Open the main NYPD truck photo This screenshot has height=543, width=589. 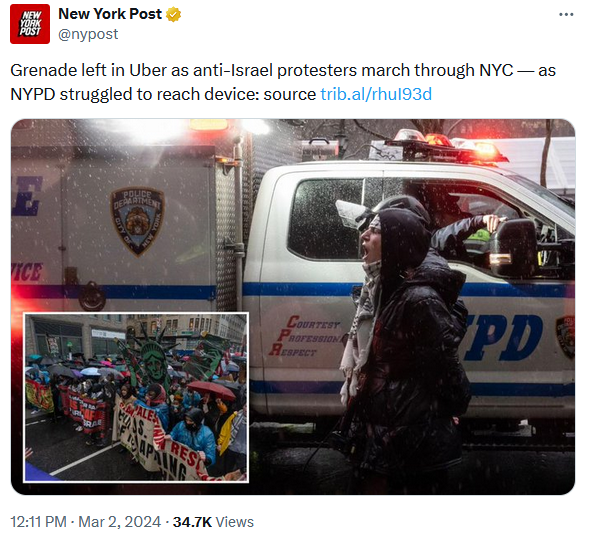click(293, 307)
